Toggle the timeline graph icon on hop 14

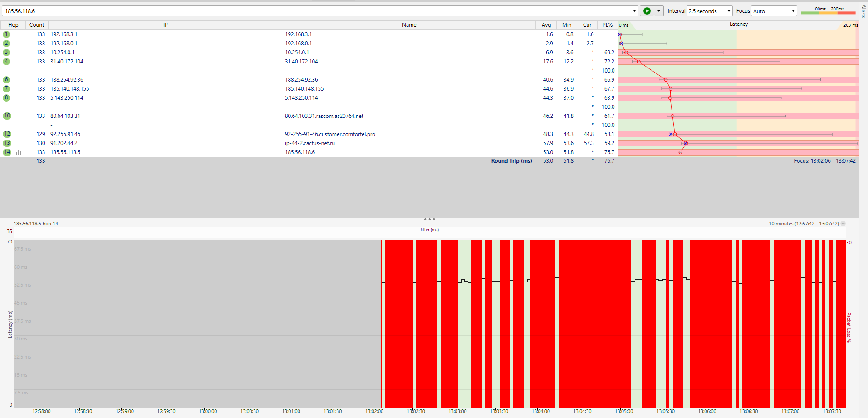[19, 152]
